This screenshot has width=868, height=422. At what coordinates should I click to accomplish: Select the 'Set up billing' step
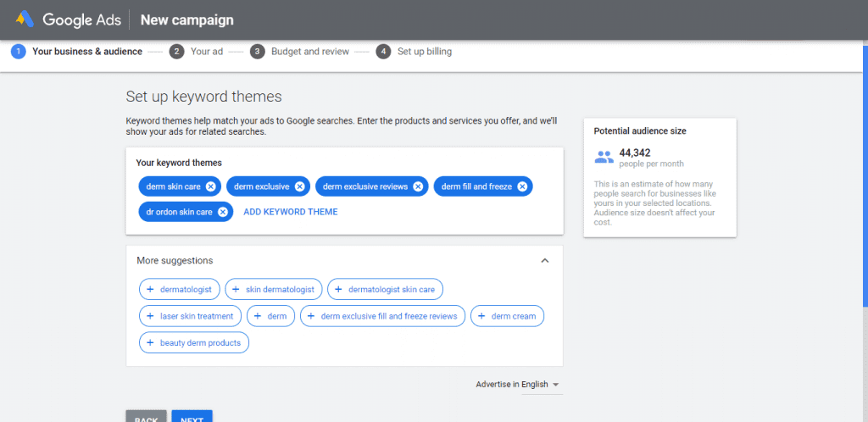(x=415, y=52)
